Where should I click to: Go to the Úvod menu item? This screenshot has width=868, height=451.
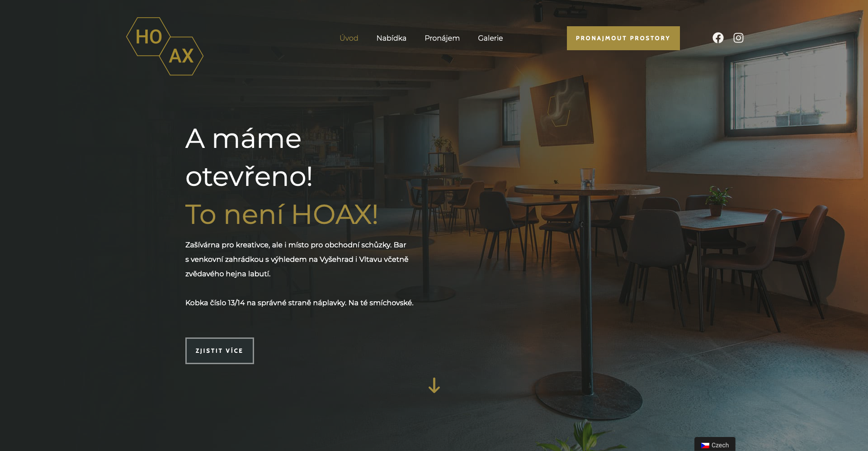349,38
